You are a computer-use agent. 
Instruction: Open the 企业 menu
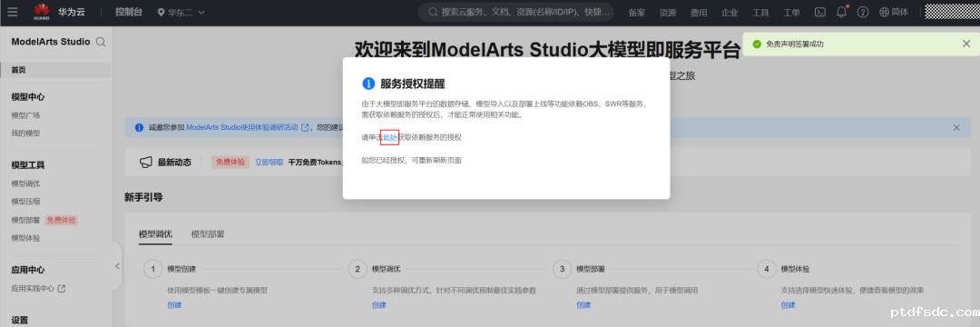point(730,13)
